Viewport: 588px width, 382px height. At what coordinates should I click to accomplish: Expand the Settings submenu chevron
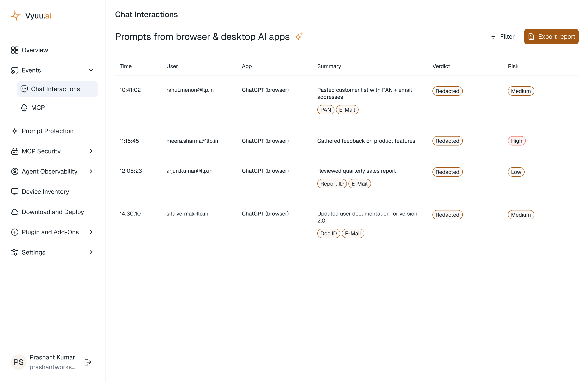click(91, 252)
